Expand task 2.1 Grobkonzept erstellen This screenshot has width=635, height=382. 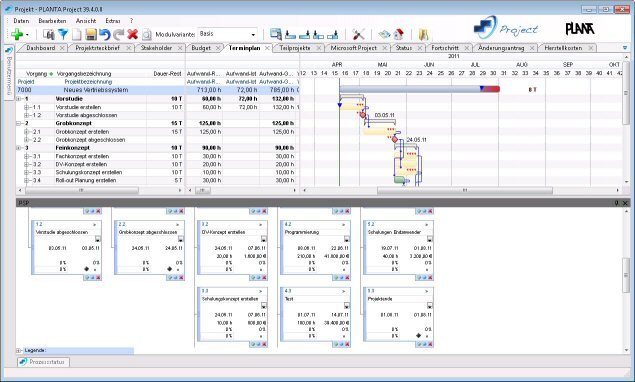(26, 132)
